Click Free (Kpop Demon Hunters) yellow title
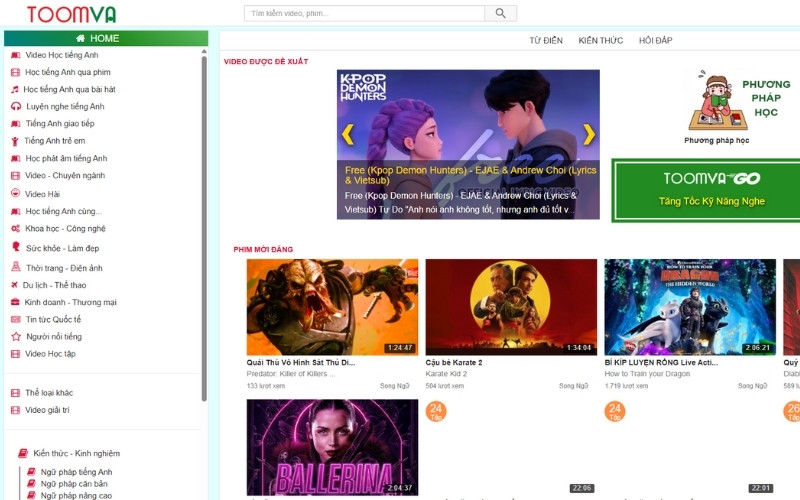The image size is (800, 500). [x=470, y=175]
